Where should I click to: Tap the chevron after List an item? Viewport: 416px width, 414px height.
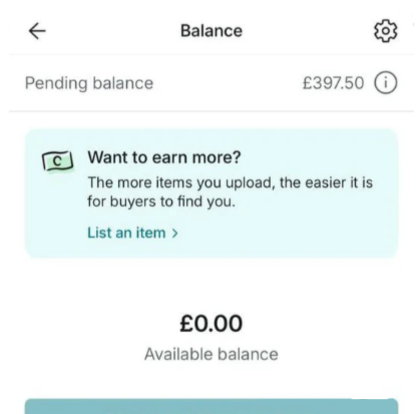tap(175, 233)
